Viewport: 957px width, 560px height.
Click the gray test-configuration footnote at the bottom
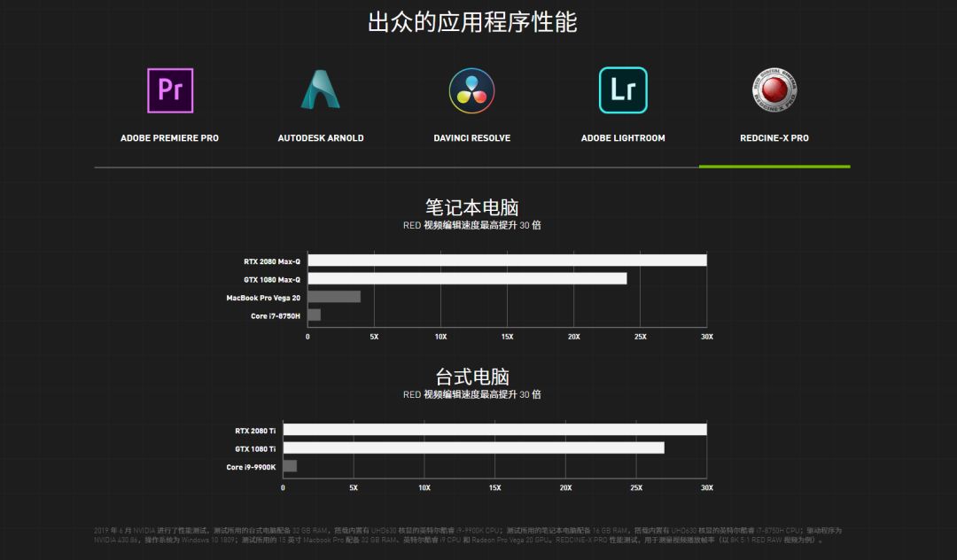(468, 535)
